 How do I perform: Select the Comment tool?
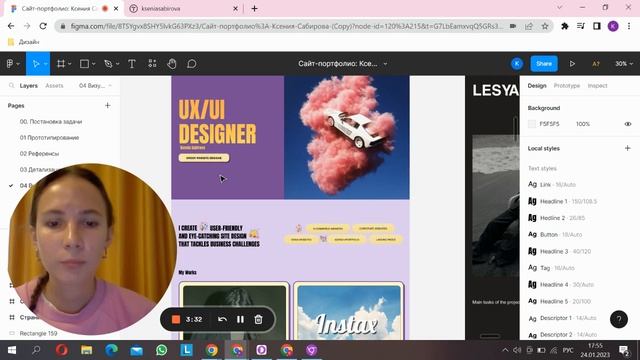192,64
